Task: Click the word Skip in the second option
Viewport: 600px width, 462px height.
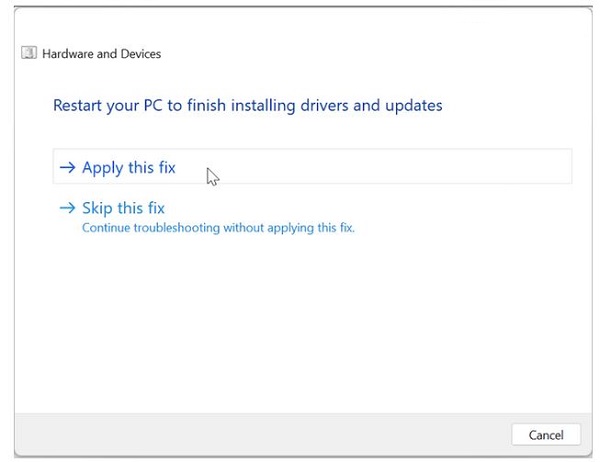Action: [x=97, y=209]
